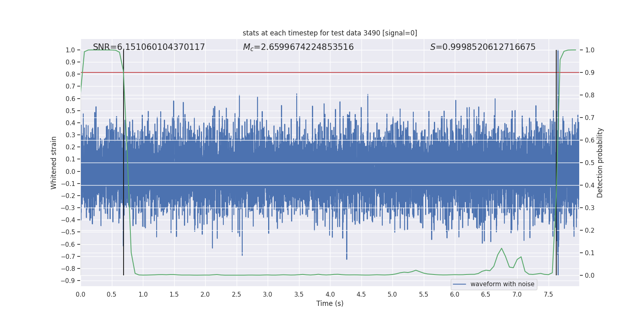Viewport: 644px width, 322px height.
Task: Click the SNR value annotation text
Action: click(149, 47)
